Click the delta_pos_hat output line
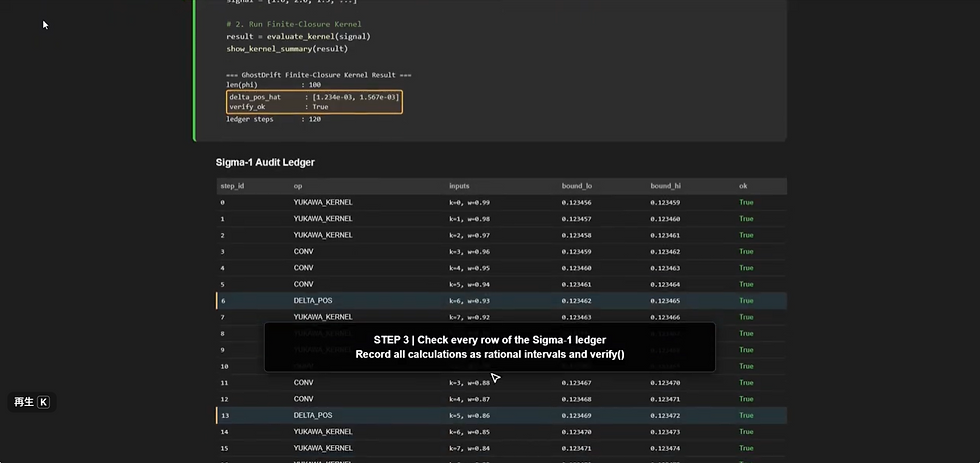 (314, 97)
